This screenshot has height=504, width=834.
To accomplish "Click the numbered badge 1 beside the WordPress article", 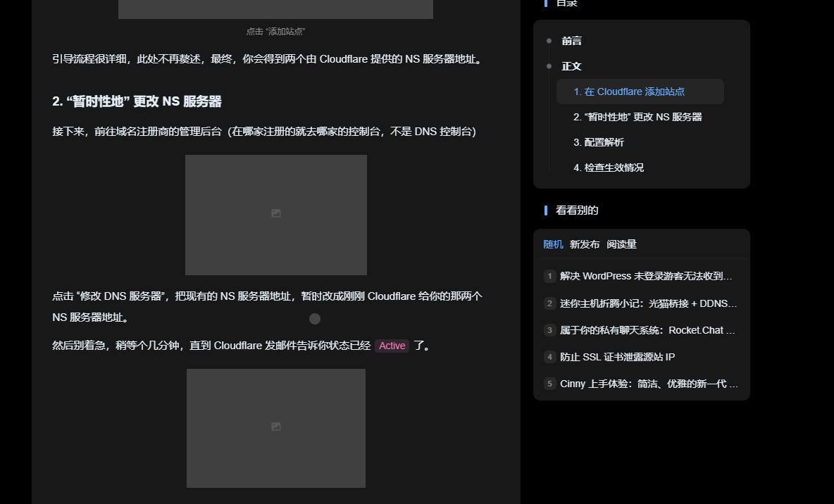I will point(549,276).
